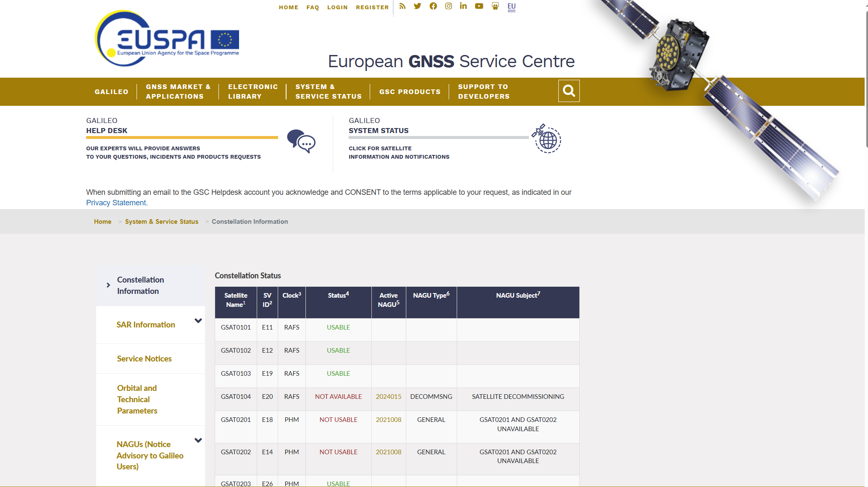This screenshot has height=487, width=868.
Task: Open the LinkedIn icon
Action: tap(463, 6)
